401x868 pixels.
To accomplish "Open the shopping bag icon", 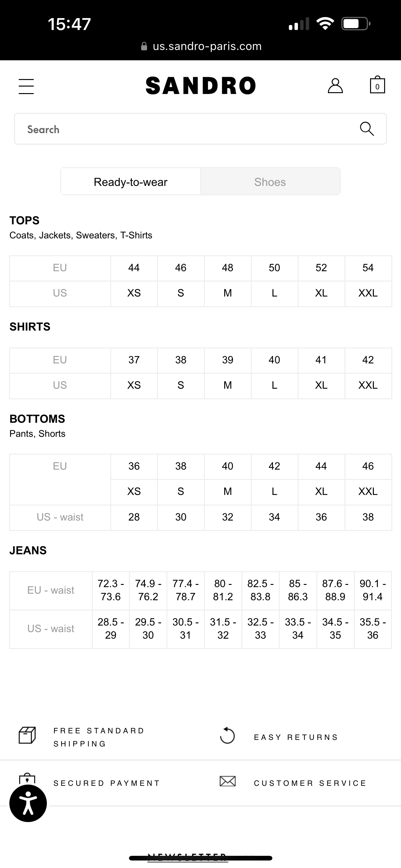I will click(377, 85).
